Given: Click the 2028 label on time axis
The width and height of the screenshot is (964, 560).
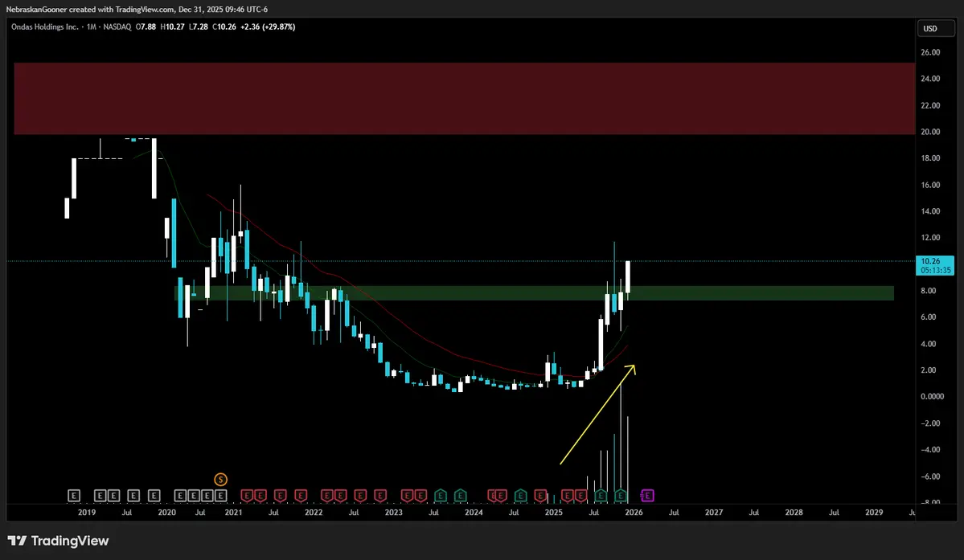Looking at the screenshot, I should coord(794,512).
